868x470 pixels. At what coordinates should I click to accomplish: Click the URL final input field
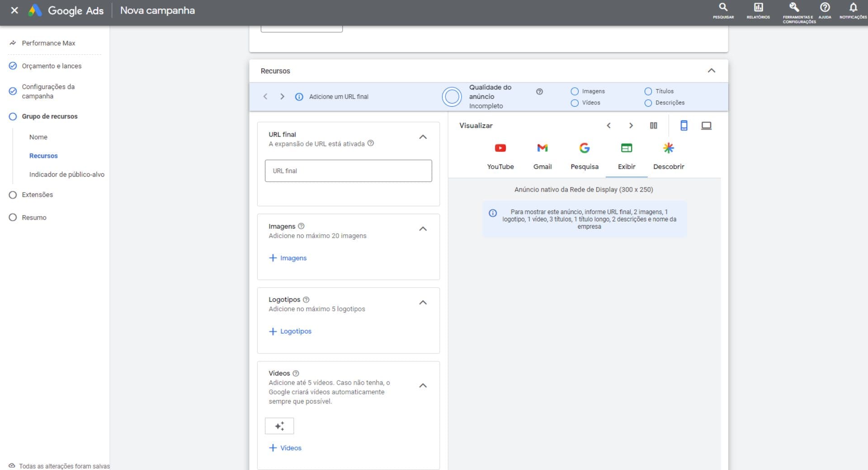pyautogui.click(x=348, y=171)
